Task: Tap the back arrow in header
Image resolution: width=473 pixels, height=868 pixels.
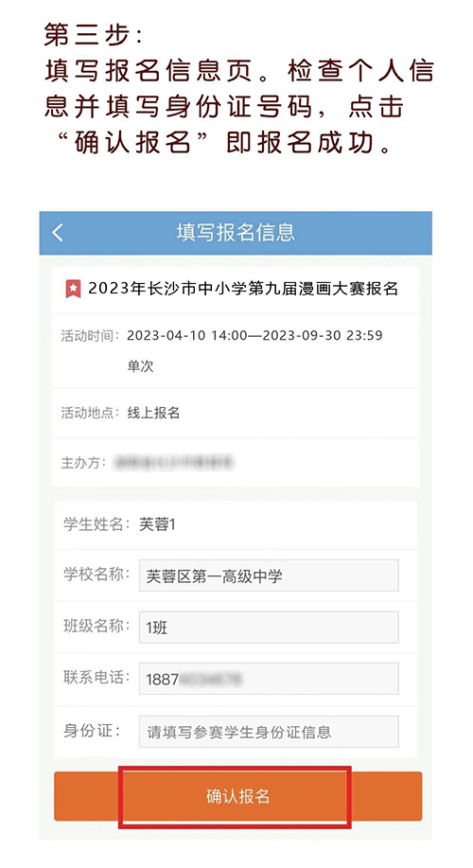Action: click(x=58, y=233)
